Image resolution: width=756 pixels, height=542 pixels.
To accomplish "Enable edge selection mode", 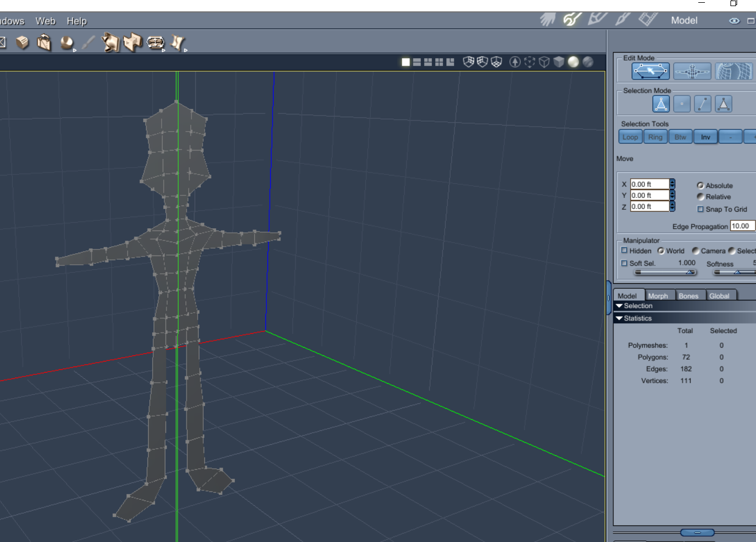I will [703, 104].
